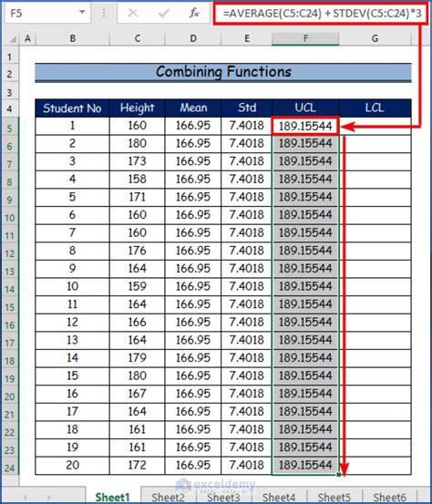Select column G header

[x=375, y=38]
